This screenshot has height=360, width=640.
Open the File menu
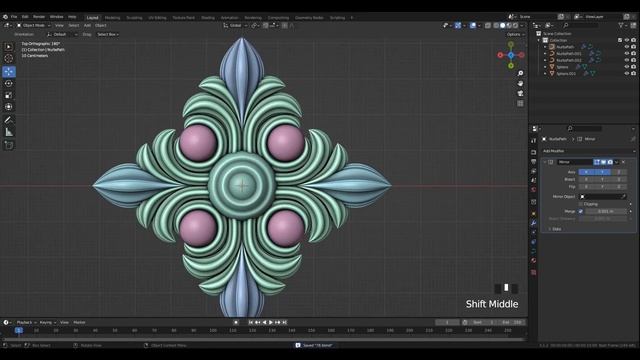14,17
